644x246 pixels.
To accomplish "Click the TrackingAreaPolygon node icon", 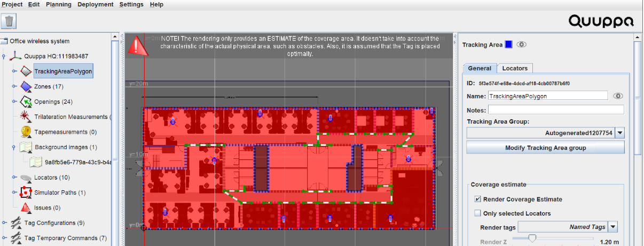I will coord(26,71).
